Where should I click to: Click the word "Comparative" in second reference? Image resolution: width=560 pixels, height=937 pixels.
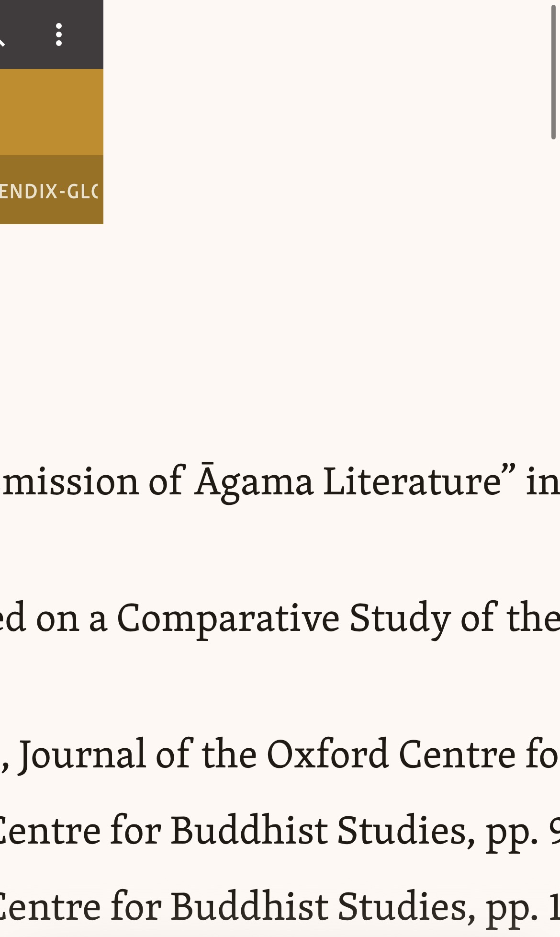click(228, 618)
